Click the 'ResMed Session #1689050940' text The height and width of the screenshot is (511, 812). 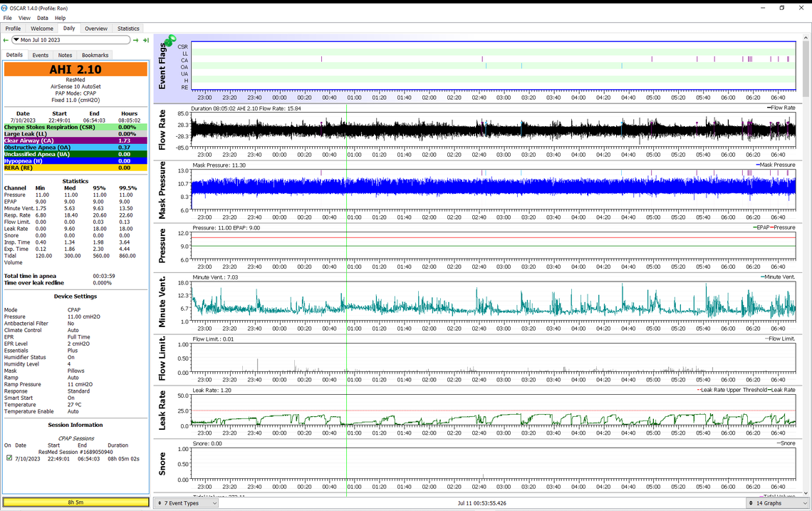tap(76, 452)
